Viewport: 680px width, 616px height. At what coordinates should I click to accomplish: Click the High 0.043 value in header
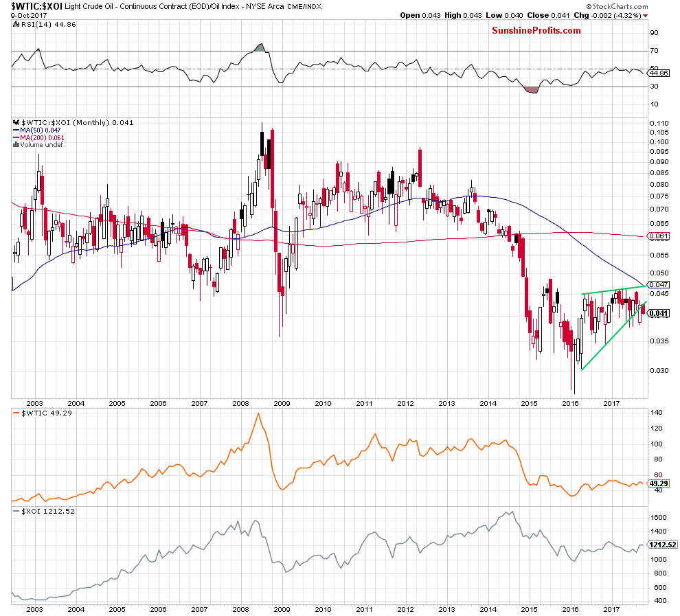[x=463, y=15]
